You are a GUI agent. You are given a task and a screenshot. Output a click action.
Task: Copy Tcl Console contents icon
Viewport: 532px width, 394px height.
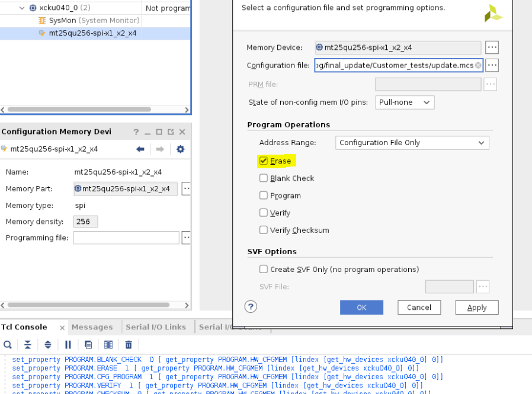[x=88, y=344]
